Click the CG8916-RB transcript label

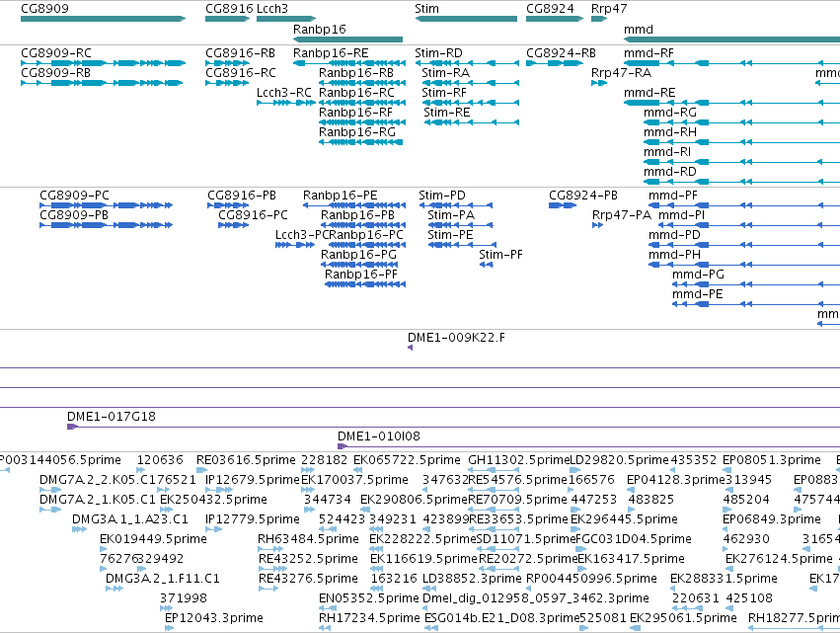pyautogui.click(x=241, y=53)
